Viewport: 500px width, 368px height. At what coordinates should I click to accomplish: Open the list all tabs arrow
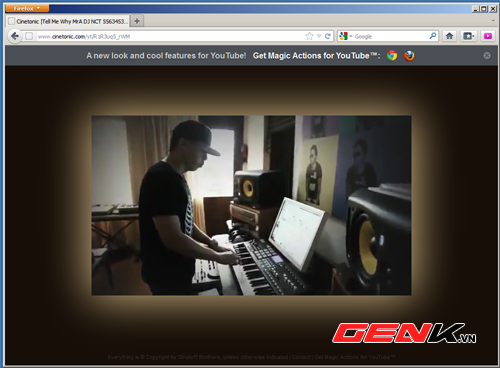coord(493,21)
